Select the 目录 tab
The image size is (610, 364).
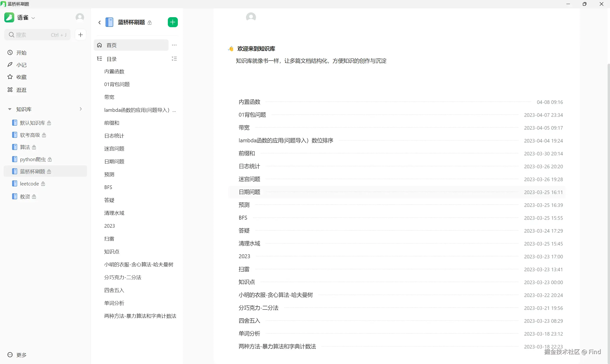point(112,59)
